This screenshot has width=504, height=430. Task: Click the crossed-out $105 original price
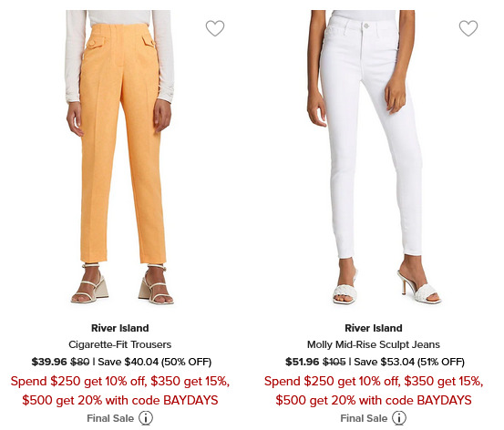pos(334,362)
